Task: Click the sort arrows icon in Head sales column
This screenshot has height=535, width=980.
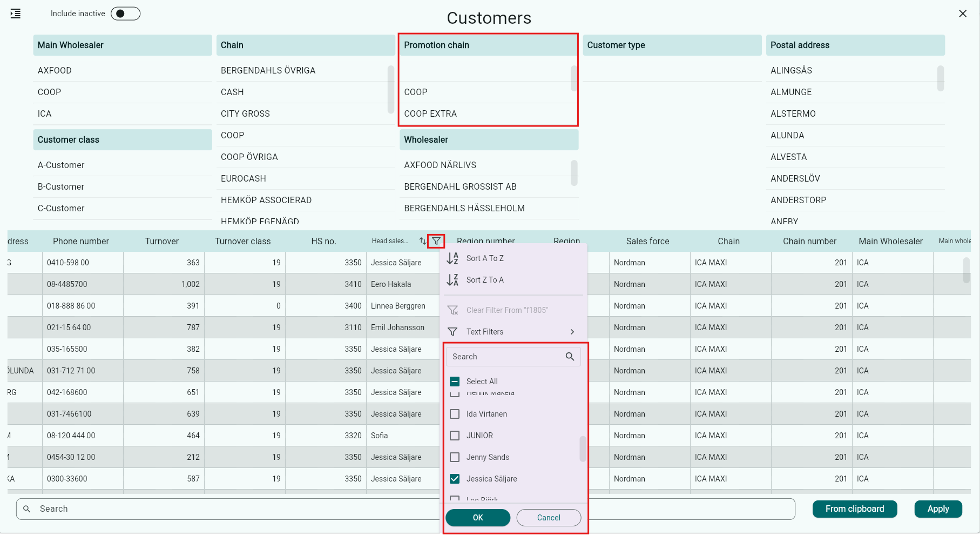Action: pyautogui.click(x=423, y=241)
